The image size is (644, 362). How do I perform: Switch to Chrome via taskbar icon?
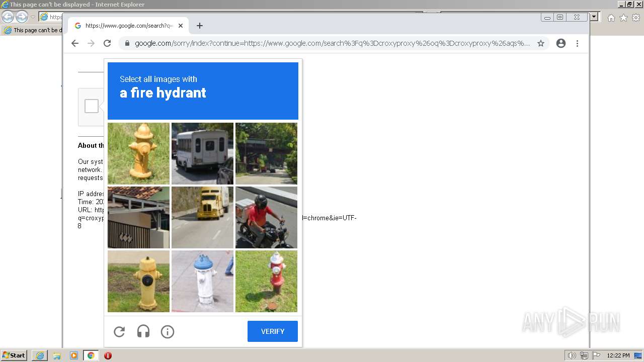tap(91, 355)
